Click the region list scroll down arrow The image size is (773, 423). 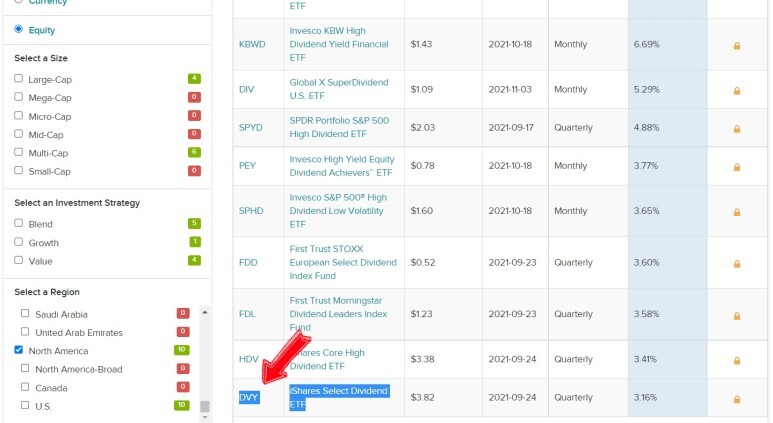[x=205, y=418]
